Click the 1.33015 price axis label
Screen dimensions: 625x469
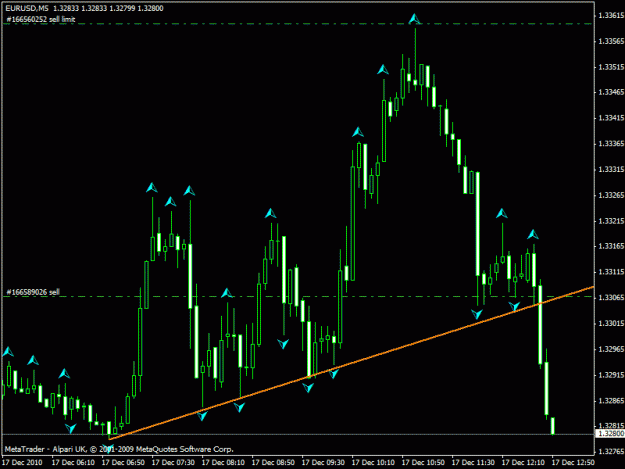tap(611, 323)
